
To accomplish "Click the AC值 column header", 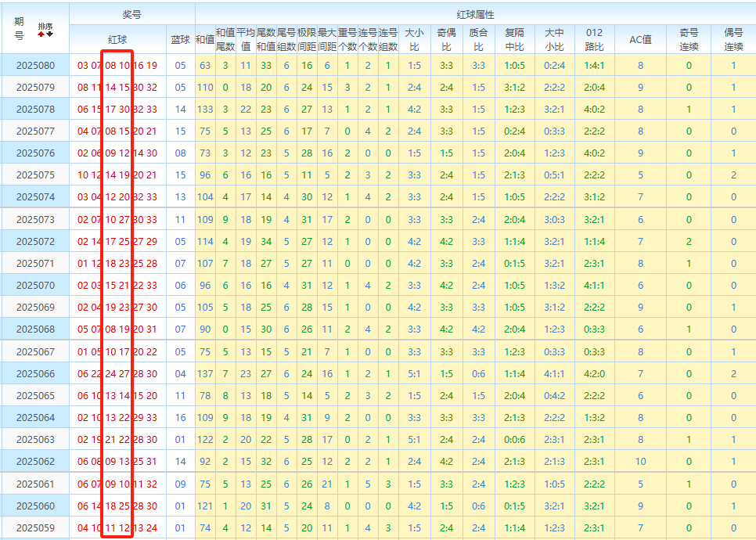I will tap(640, 40).
